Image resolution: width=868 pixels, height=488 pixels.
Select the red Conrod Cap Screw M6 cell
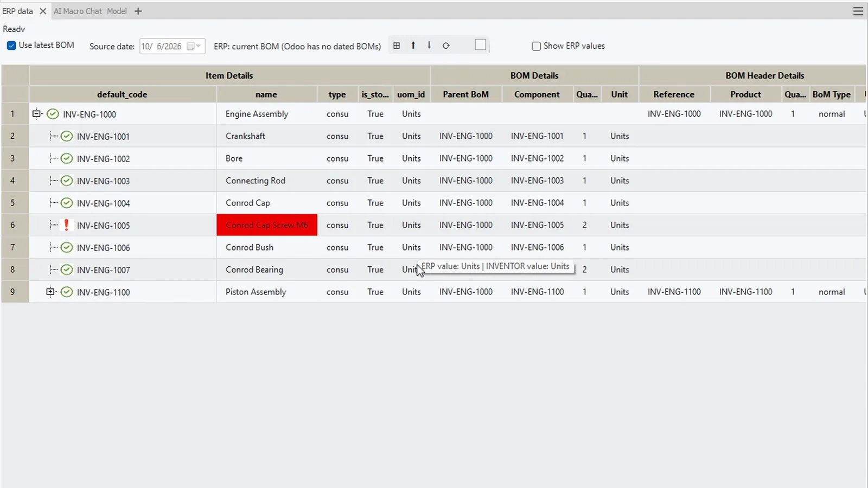pos(267,225)
